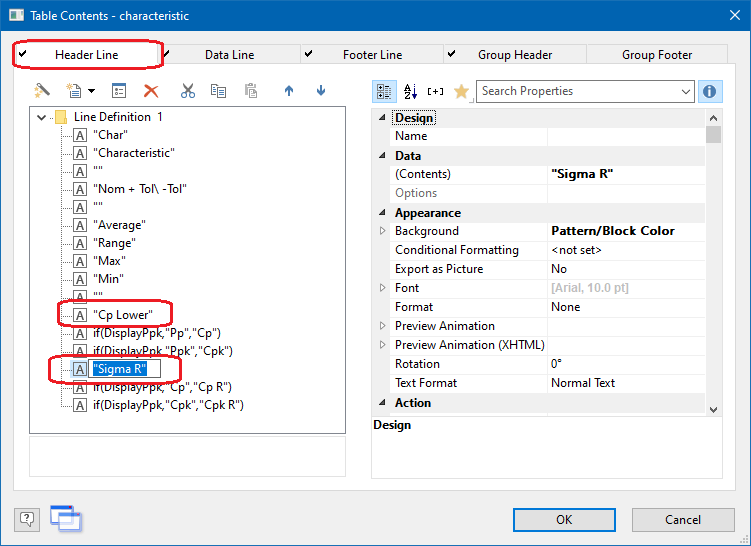Collapse the Action property category
The height and width of the screenshot is (546, 751).
coord(382,402)
